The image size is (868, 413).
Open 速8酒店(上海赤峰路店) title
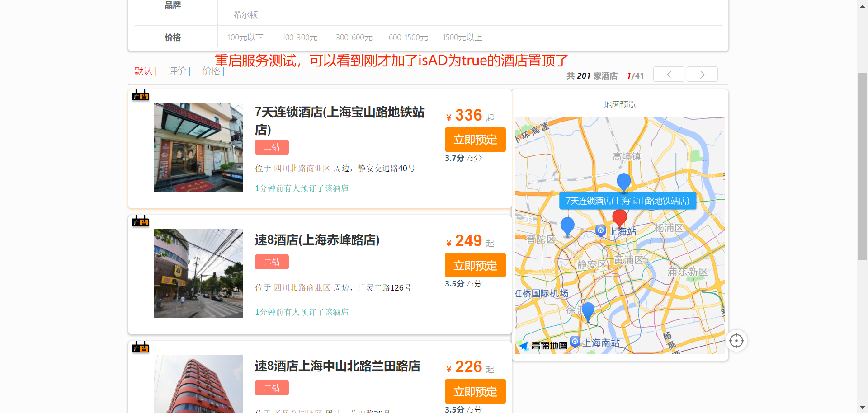point(317,240)
